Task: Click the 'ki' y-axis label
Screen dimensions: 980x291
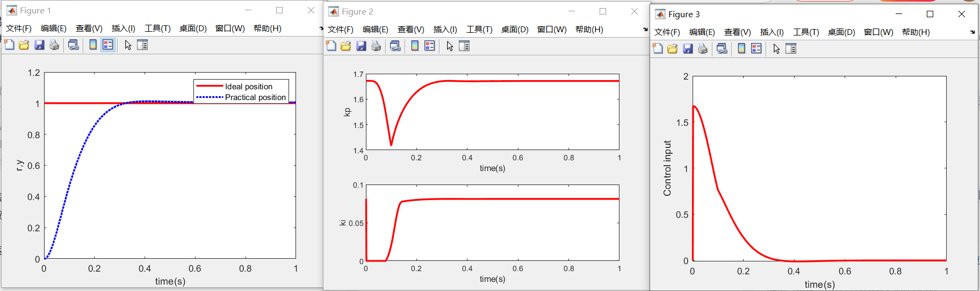Action: [x=343, y=223]
